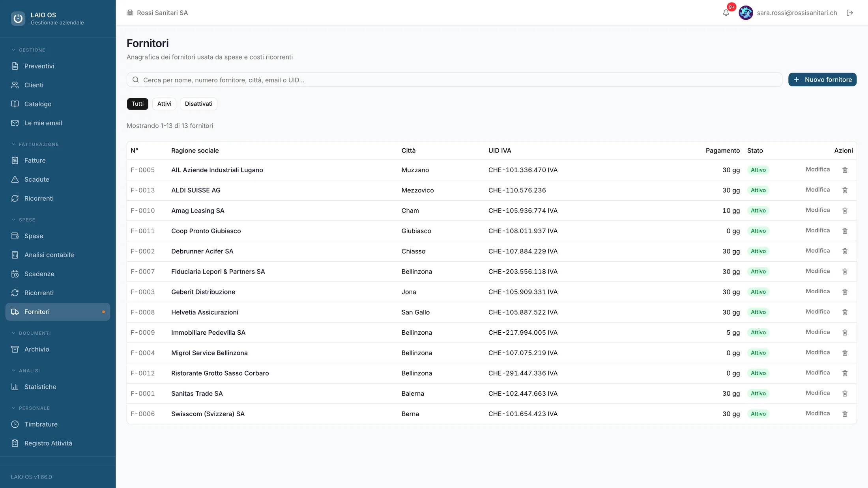
Task: Collapse the SPESE sidebar section
Action: [x=23, y=220]
